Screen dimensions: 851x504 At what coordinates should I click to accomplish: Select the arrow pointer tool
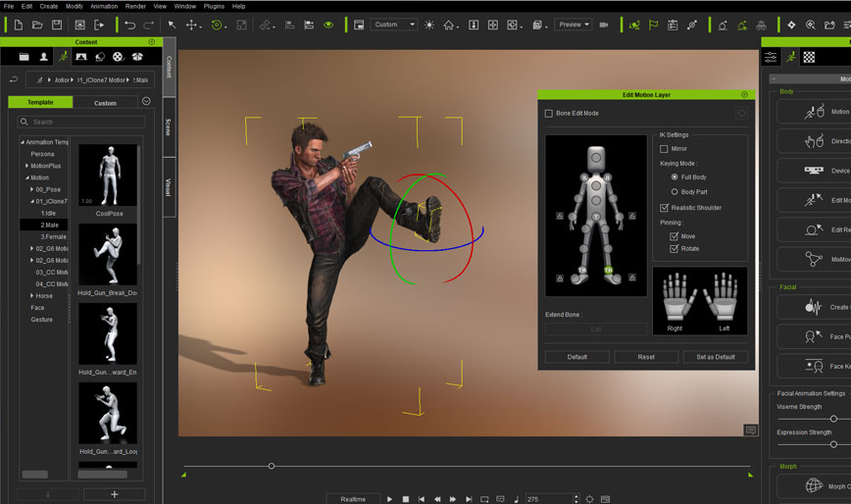pyautogui.click(x=172, y=25)
